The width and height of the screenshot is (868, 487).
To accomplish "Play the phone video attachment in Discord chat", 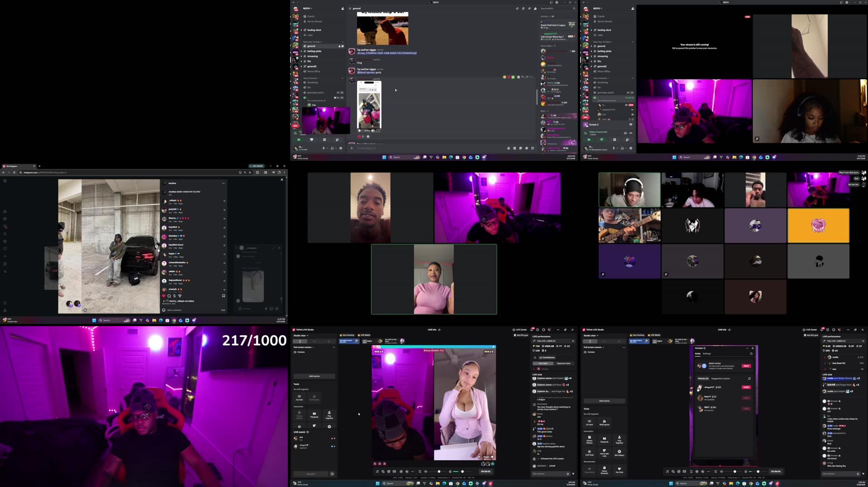I will coord(360,130).
